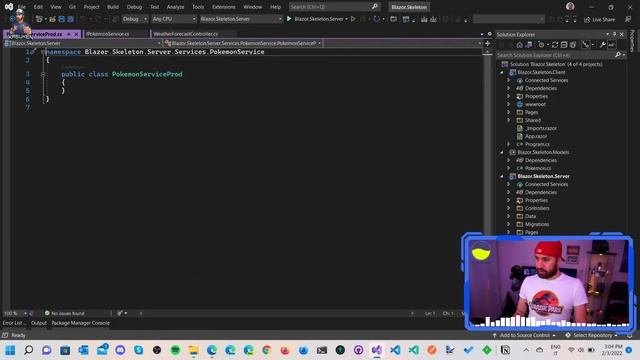This screenshot has width=640, height=360.
Task: Click the Solution Explorer Home icon
Action: [x=520, y=45]
